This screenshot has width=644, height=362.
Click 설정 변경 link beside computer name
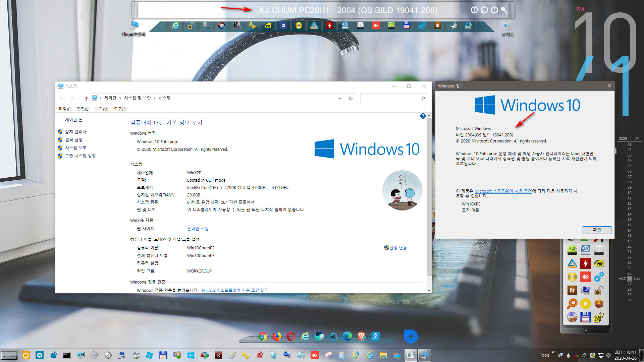tap(398, 248)
